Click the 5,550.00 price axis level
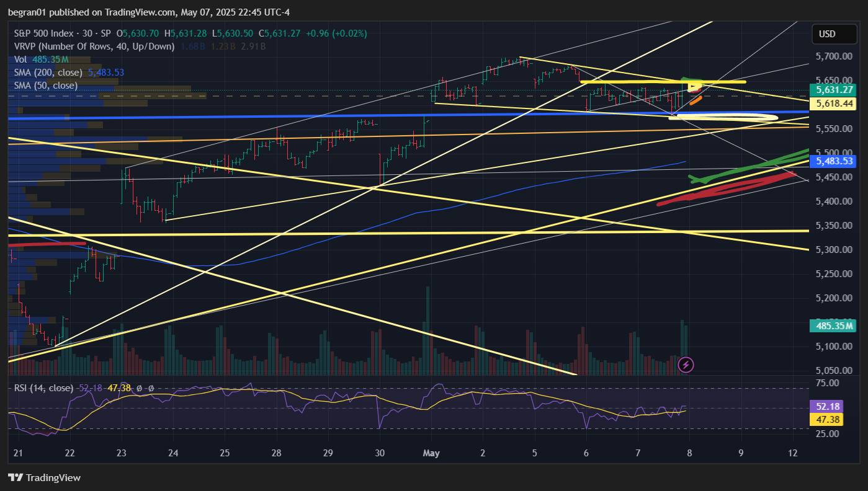 tap(834, 129)
